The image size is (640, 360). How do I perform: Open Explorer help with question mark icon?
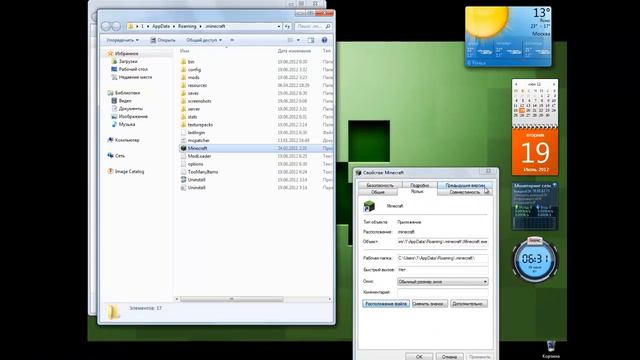click(x=324, y=40)
